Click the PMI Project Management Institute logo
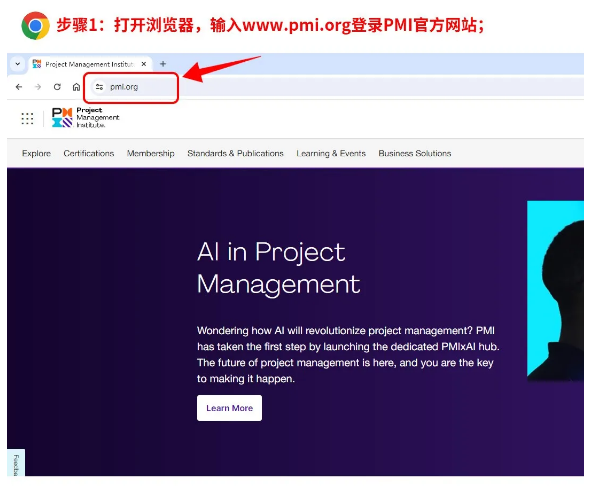 86,117
